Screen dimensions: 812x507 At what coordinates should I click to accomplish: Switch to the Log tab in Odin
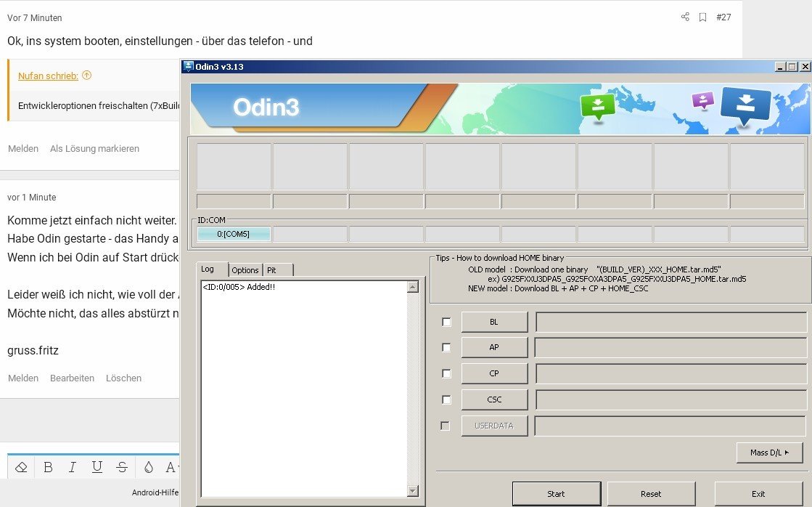(x=208, y=269)
